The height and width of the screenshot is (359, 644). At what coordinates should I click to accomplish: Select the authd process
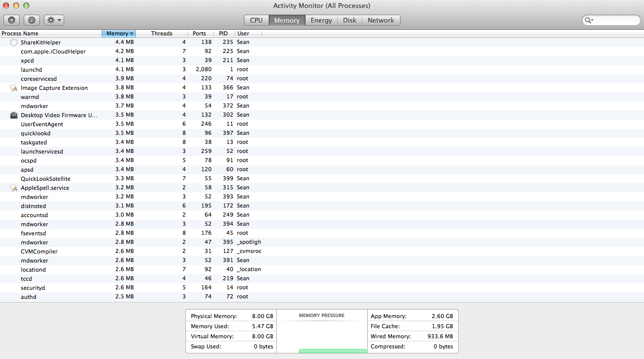pyautogui.click(x=322, y=297)
